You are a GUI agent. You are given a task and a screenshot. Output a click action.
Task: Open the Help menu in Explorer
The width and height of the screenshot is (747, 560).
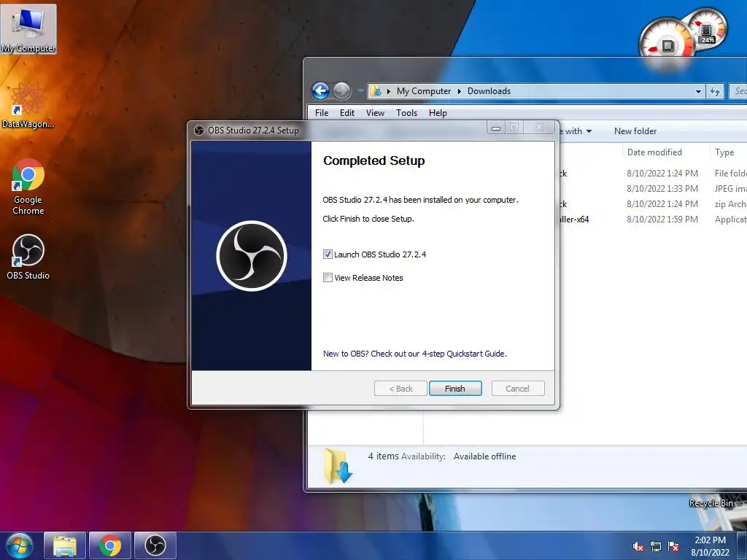click(x=438, y=113)
